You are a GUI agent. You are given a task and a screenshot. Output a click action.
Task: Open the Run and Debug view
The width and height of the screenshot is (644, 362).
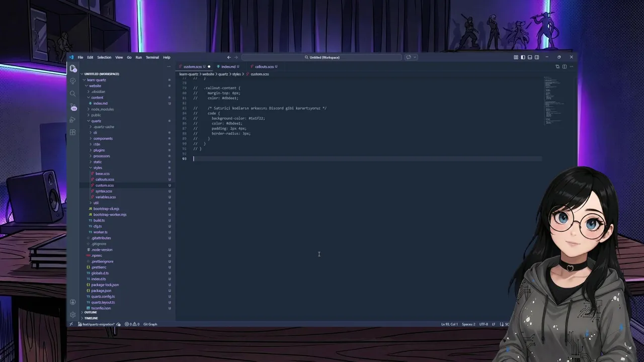point(72,120)
